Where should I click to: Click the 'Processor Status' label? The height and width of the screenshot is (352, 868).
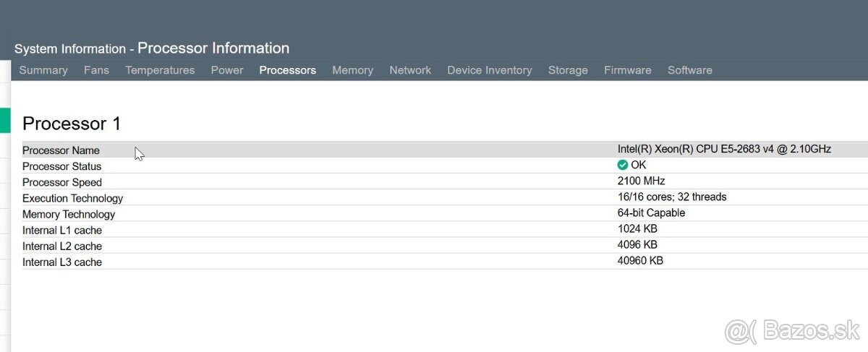[62, 166]
